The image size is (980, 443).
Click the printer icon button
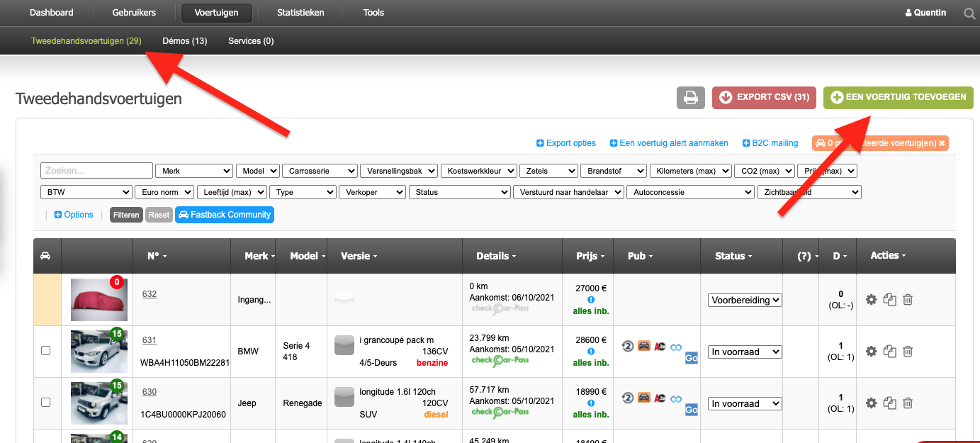click(690, 98)
